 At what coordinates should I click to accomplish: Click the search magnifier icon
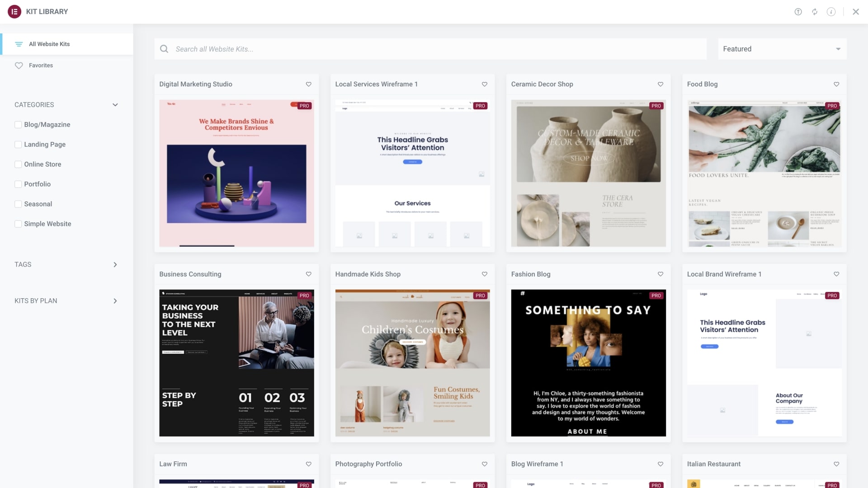click(x=164, y=49)
